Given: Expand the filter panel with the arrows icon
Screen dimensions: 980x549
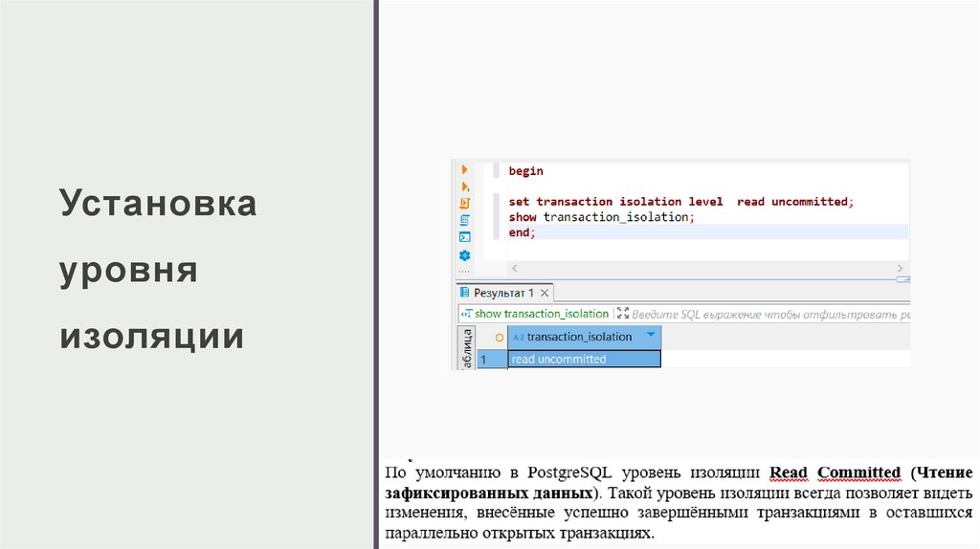Looking at the screenshot, I should 623,314.
